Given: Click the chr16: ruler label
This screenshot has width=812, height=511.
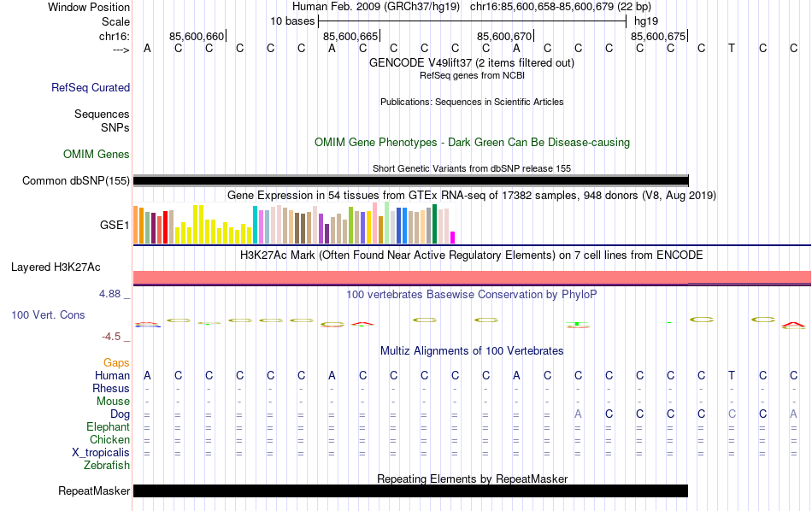Looking at the screenshot, I should click(115, 36).
